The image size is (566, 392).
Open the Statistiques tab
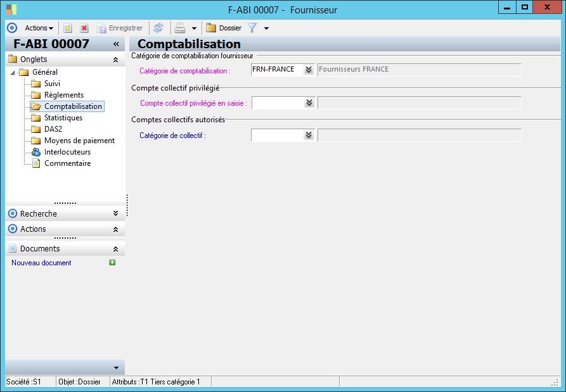[x=63, y=118]
